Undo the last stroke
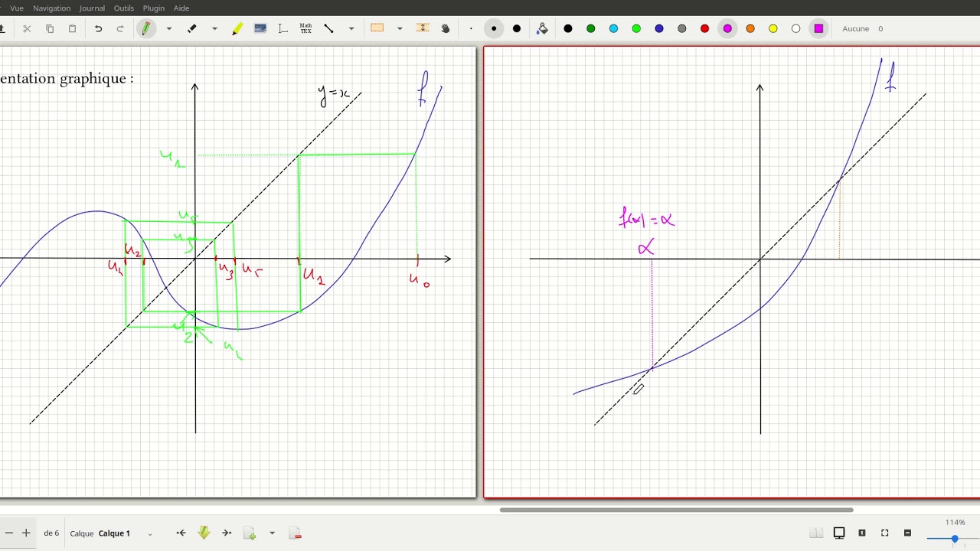The image size is (980, 551). [x=98, y=28]
